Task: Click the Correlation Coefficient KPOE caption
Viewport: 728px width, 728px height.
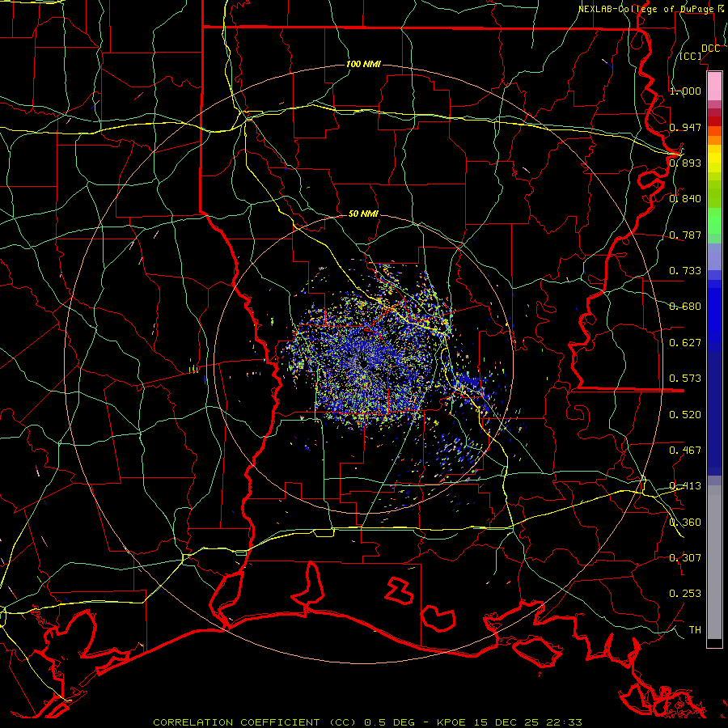Action: pyautogui.click(x=367, y=722)
